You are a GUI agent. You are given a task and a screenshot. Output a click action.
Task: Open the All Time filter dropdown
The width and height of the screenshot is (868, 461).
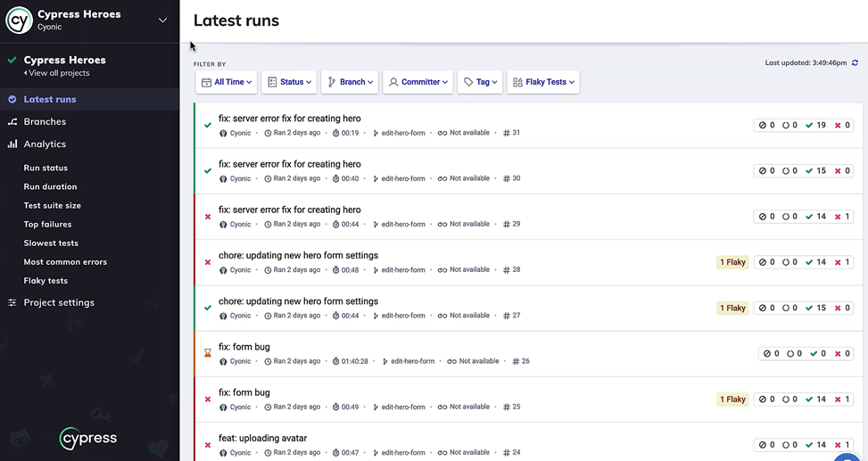[227, 82]
